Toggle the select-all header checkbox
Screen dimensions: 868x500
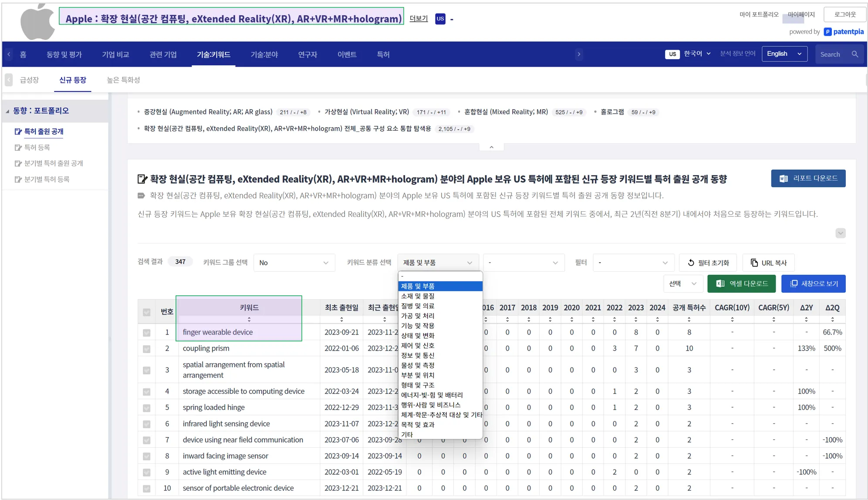[x=147, y=312]
